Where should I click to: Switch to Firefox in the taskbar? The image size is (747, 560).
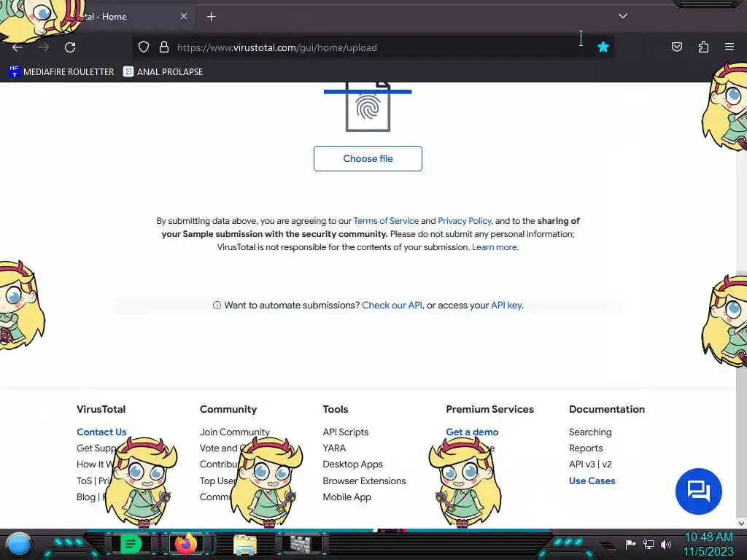point(186,544)
